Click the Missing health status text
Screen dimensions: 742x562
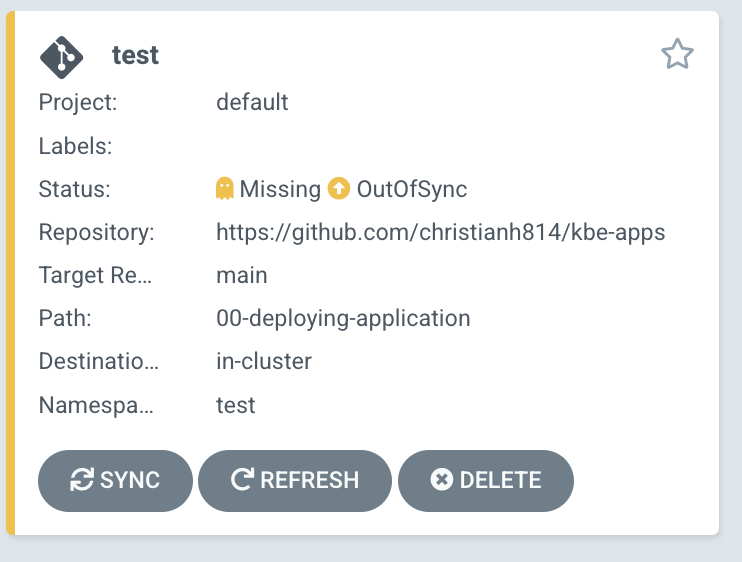tap(280, 189)
